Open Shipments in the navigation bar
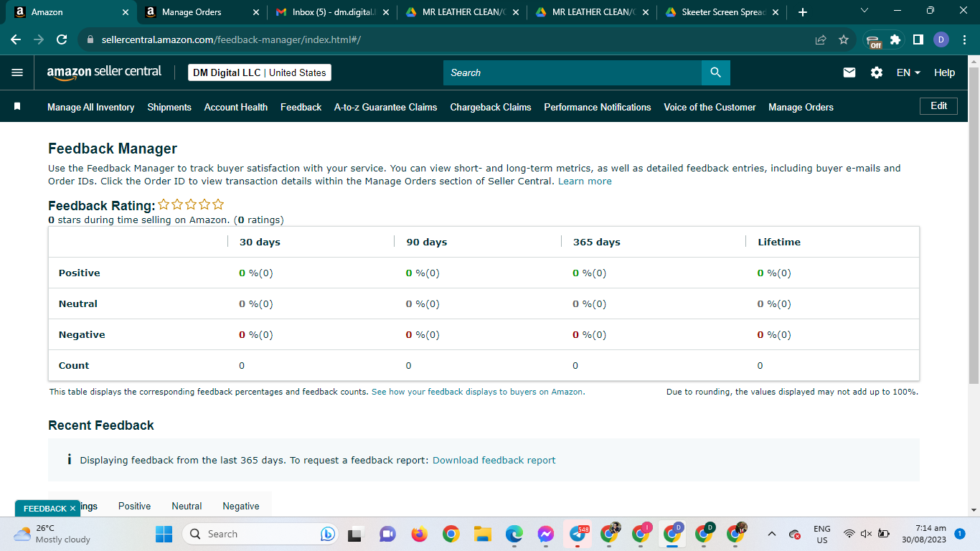This screenshot has width=980, height=551. point(169,107)
